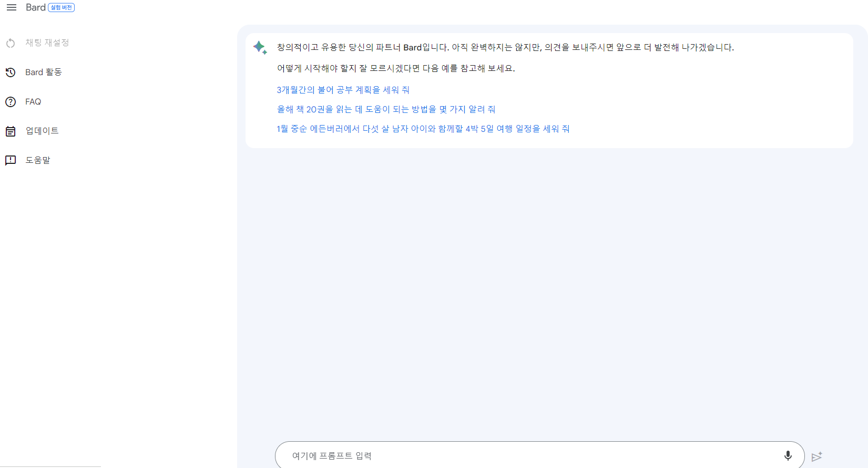Screen dimensions: 868x468
Task: Open the 업데이트 menu item
Action: pos(42,131)
